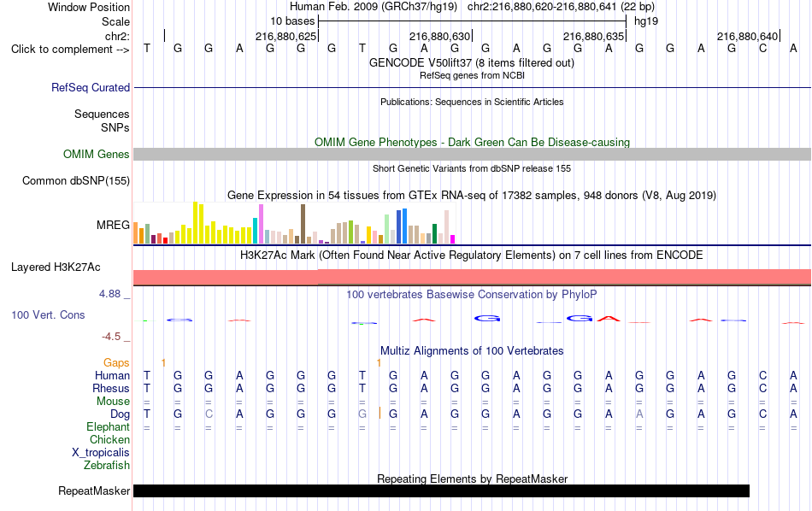Click the SNPs track label
812x511 pixels.
coord(115,127)
